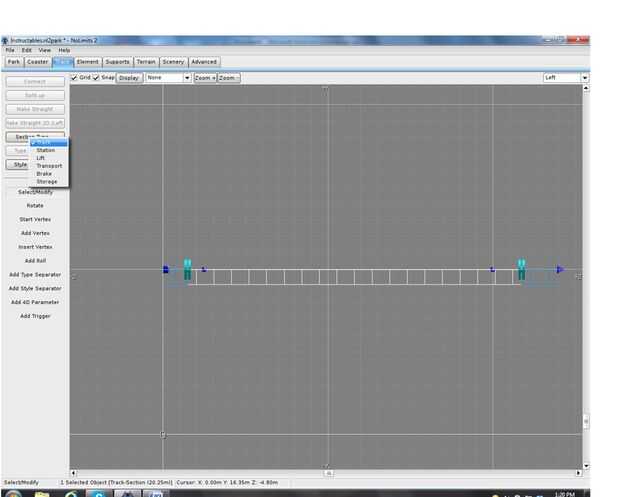Click the vertical scrollbar up arrow

point(586,88)
